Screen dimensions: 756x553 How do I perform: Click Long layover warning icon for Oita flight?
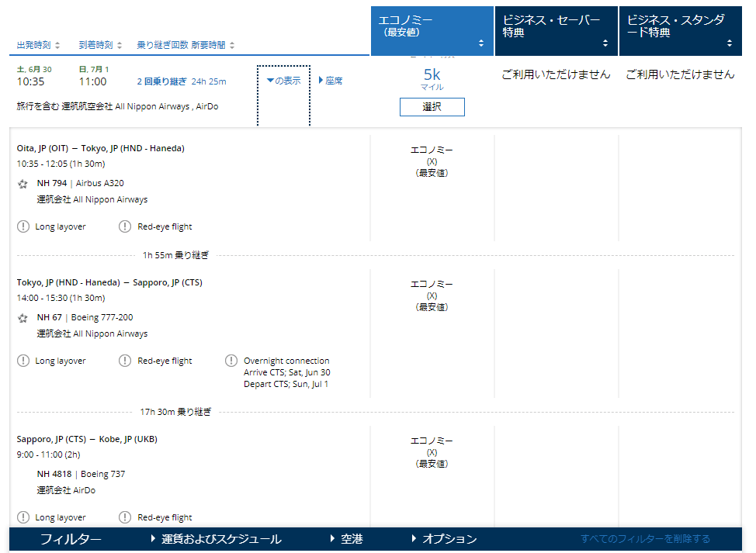click(x=23, y=226)
